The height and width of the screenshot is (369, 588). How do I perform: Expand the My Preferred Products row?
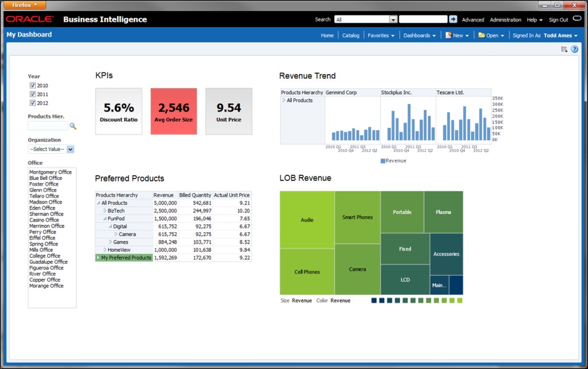point(98,257)
